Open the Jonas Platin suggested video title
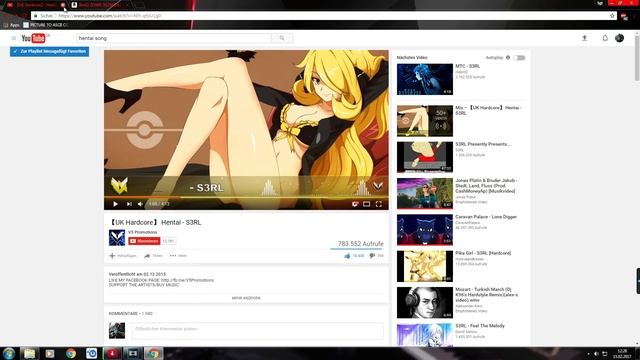Viewport: 640px width, 360px height. (x=487, y=186)
